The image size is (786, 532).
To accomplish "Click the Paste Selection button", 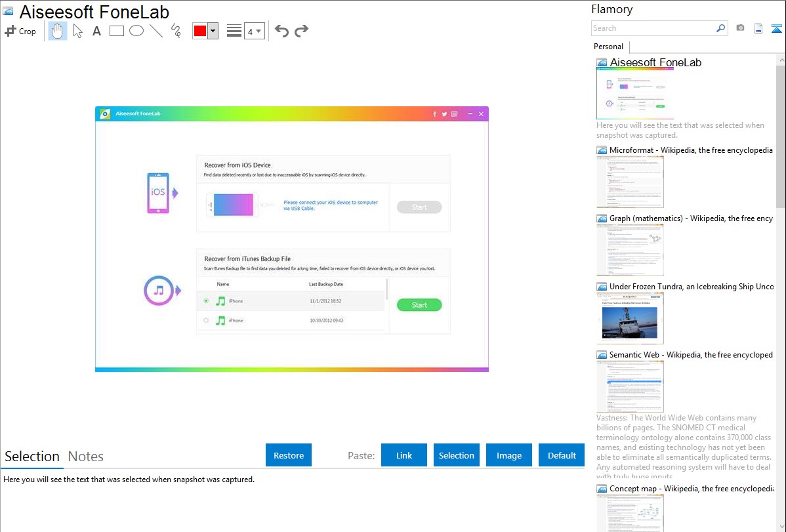I will click(457, 455).
